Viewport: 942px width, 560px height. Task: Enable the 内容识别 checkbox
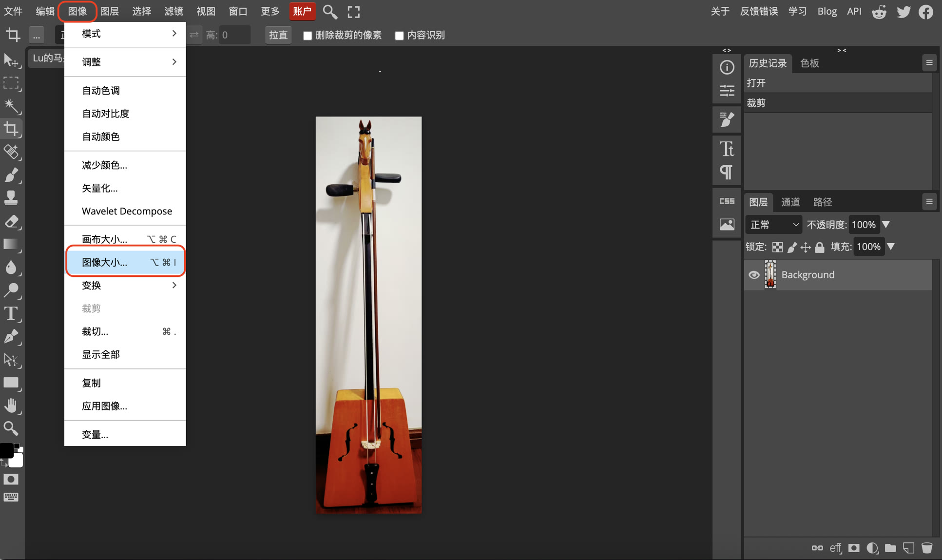[400, 35]
